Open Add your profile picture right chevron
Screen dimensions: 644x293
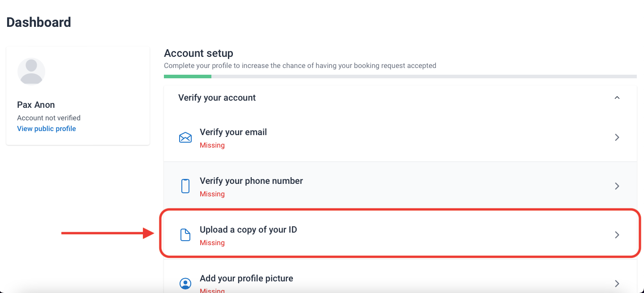pyautogui.click(x=617, y=284)
